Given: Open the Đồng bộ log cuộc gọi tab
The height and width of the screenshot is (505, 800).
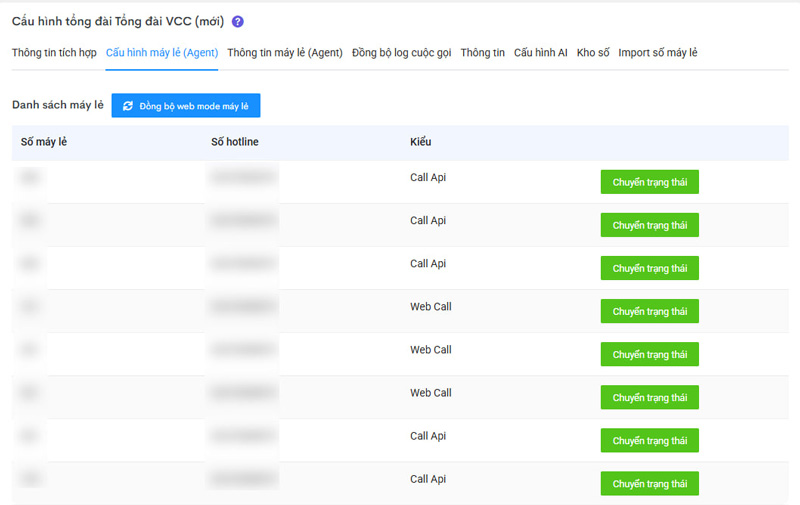Looking at the screenshot, I should point(402,53).
